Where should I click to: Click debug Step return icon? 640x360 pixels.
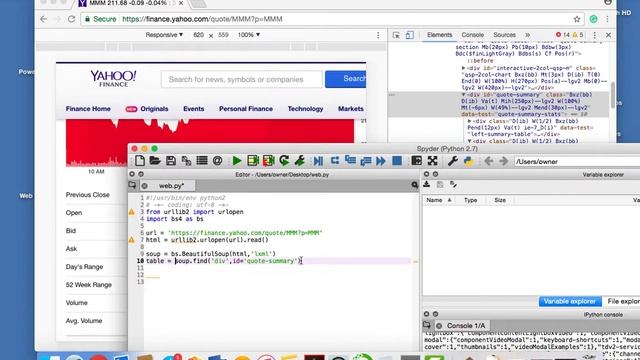[366, 161]
